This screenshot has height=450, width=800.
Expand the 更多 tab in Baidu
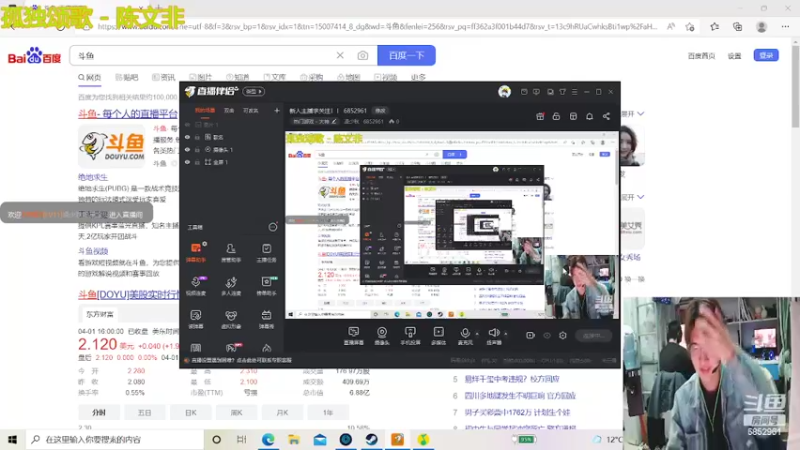click(418, 77)
